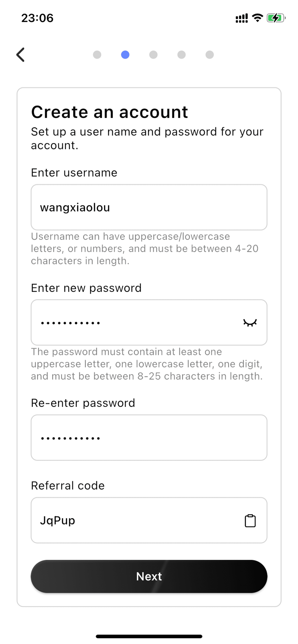Select the fifth step indicator dot
The width and height of the screenshot is (298, 644).
210,54
